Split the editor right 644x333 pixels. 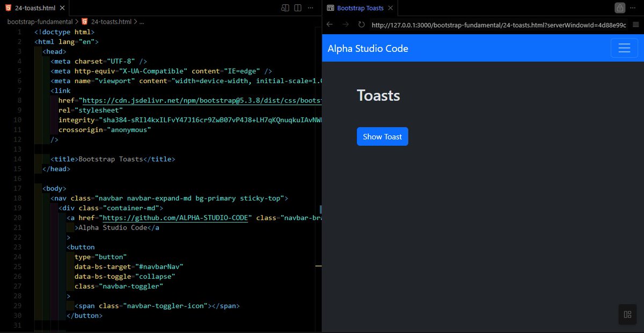[x=298, y=8]
